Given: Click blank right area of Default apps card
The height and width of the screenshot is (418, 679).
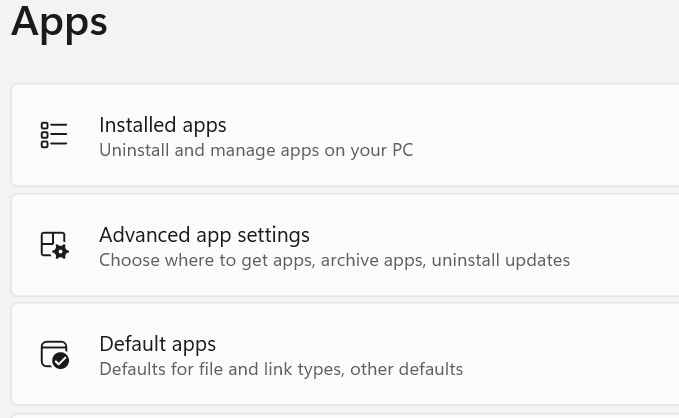Looking at the screenshot, I should pos(580,355).
